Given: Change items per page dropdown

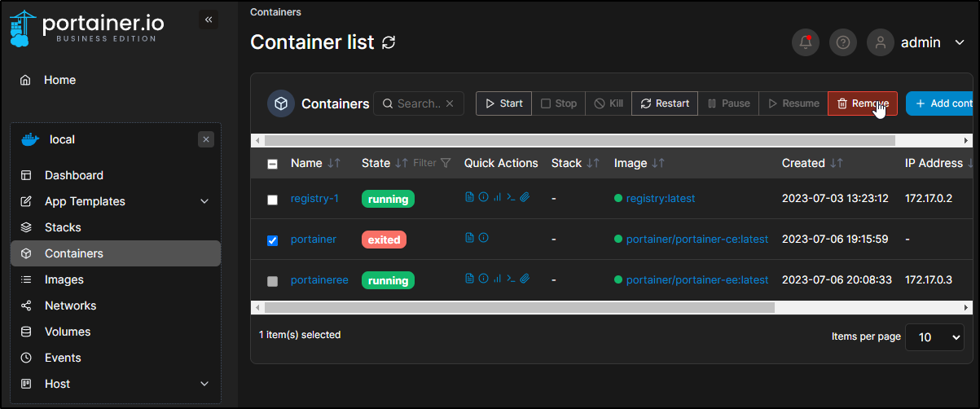Looking at the screenshot, I should pos(934,336).
